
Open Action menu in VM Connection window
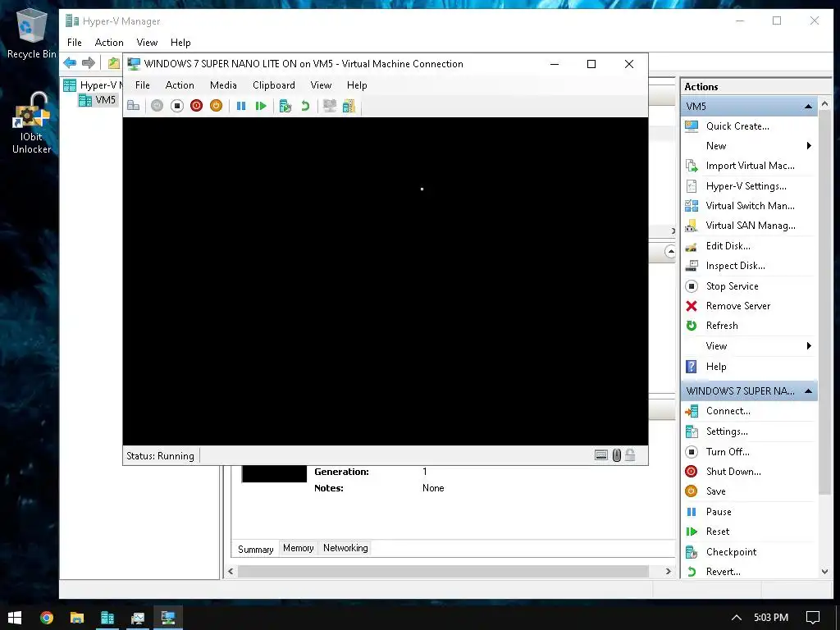coord(180,85)
